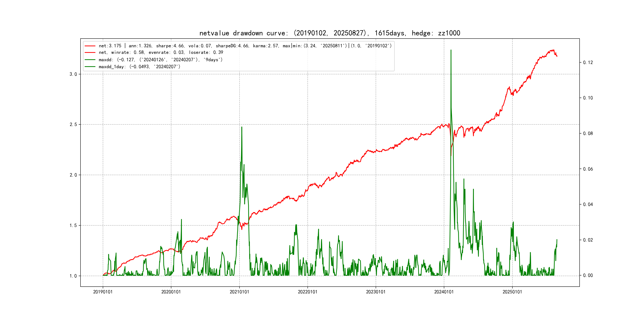The image size is (644, 322).
Task: Click the 20190101 x-axis date label
Action: pyautogui.click(x=103, y=292)
